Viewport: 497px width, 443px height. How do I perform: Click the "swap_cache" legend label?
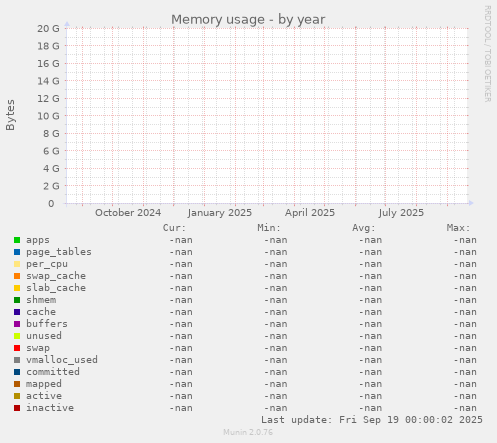click(x=56, y=276)
